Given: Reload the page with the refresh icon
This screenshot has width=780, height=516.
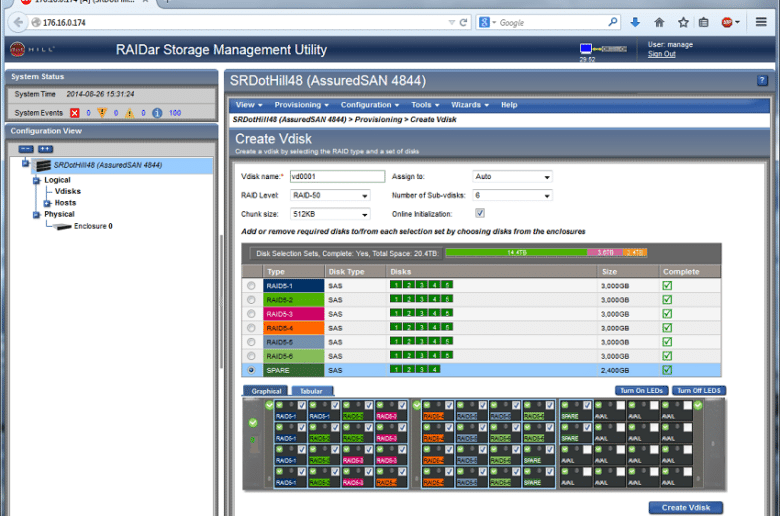Looking at the screenshot, I should 464,22.
